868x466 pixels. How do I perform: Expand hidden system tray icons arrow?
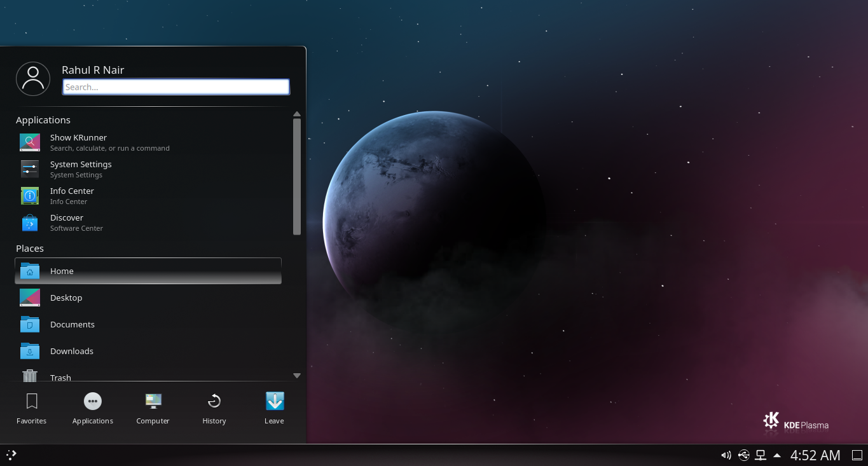coord(776,455)
